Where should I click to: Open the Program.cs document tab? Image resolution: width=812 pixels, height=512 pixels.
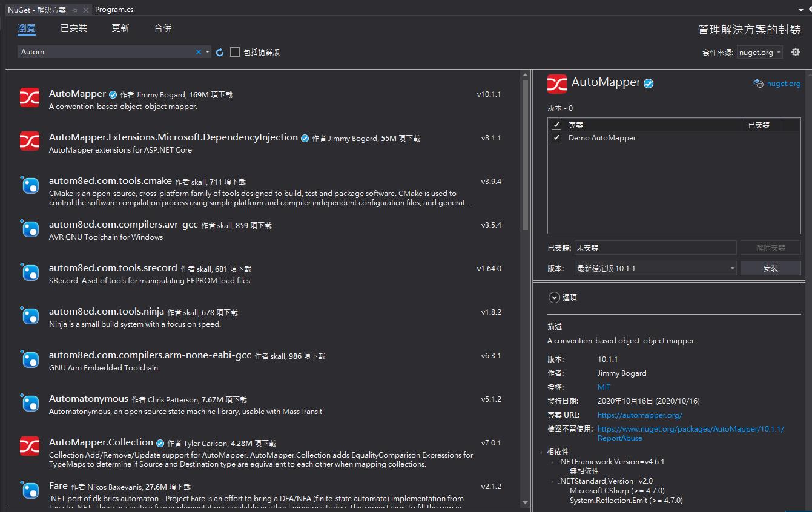pos(114,10)
